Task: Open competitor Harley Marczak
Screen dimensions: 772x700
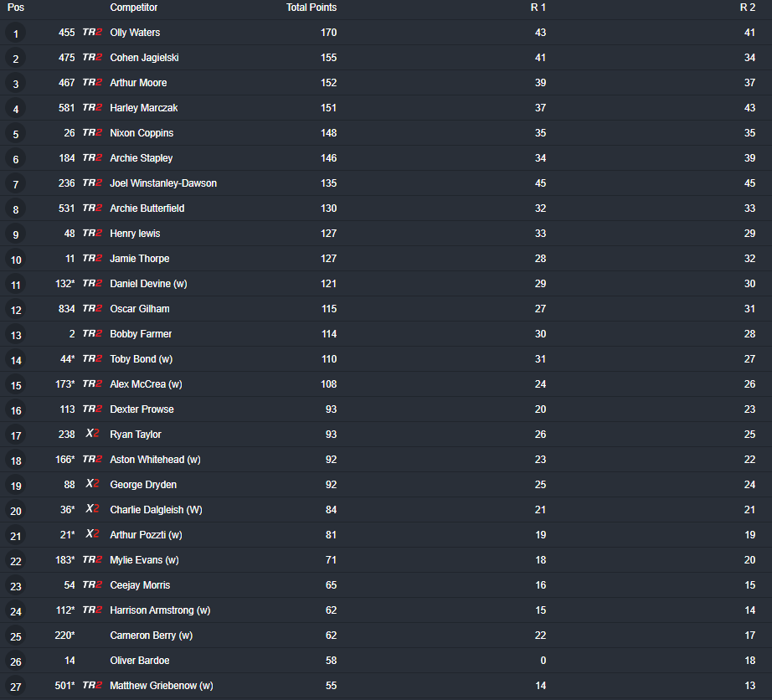Action: pyautogui.click(x=144, y=108)
